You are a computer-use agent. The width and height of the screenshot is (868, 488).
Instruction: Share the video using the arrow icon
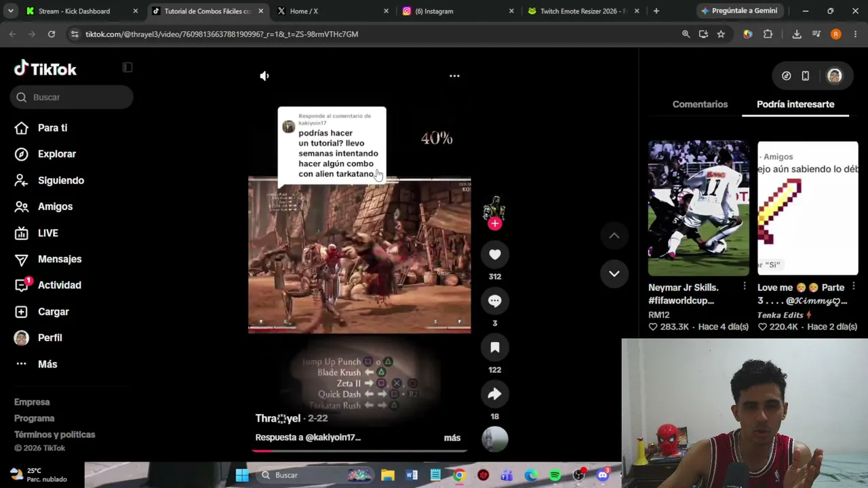tap(495, 394)
